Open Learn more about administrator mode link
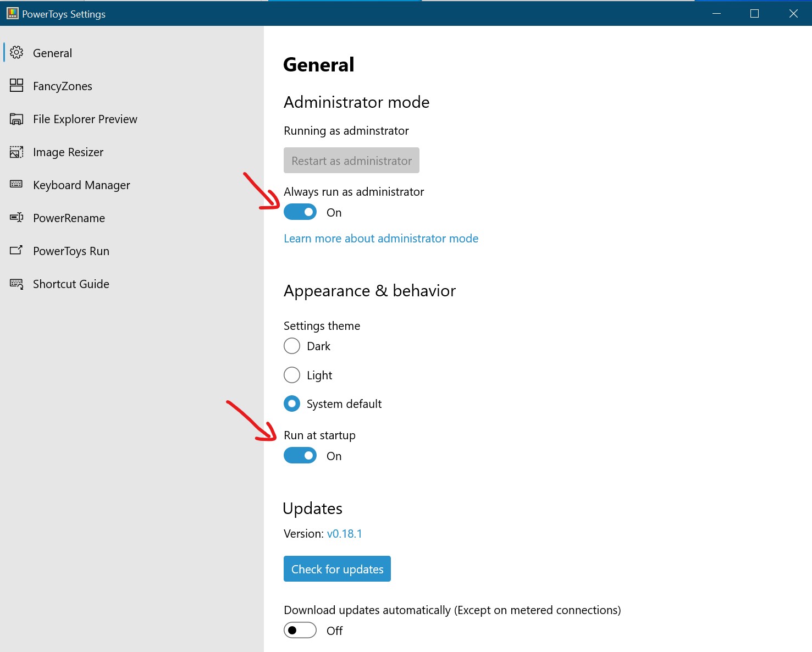This screenshot has width=812, height=652. pyautogui.click(x=381, y=239)
